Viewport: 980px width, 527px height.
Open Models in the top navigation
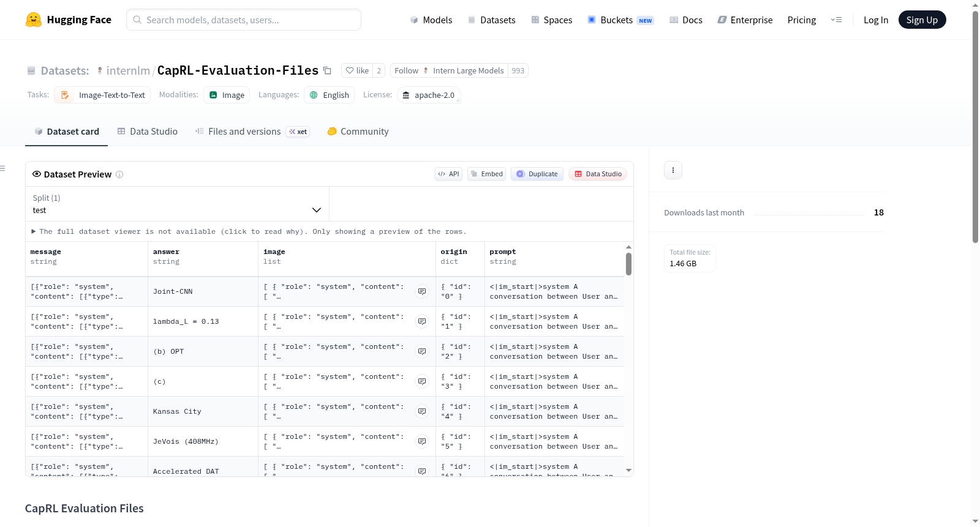(x=431, y=20)
